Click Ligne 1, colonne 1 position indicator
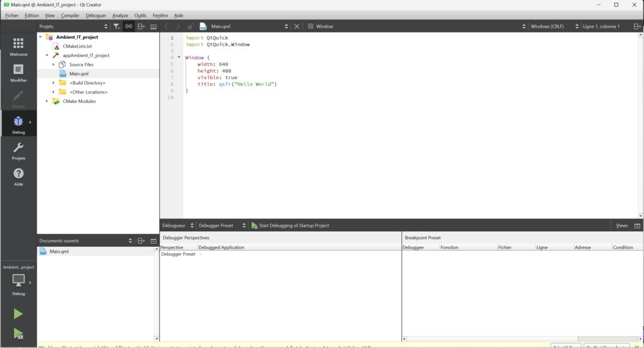Viewport: 644px width, 348px height. 601,26
